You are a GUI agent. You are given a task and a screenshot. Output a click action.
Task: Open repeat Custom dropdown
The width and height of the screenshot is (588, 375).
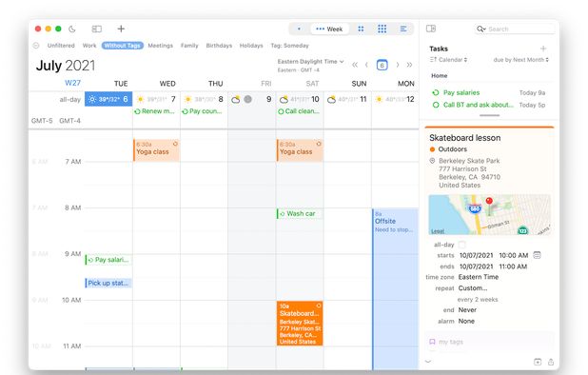coord(473,288)
